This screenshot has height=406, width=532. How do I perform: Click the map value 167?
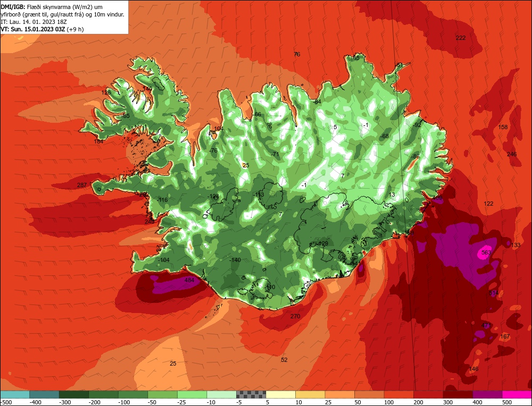coord(505,336)
